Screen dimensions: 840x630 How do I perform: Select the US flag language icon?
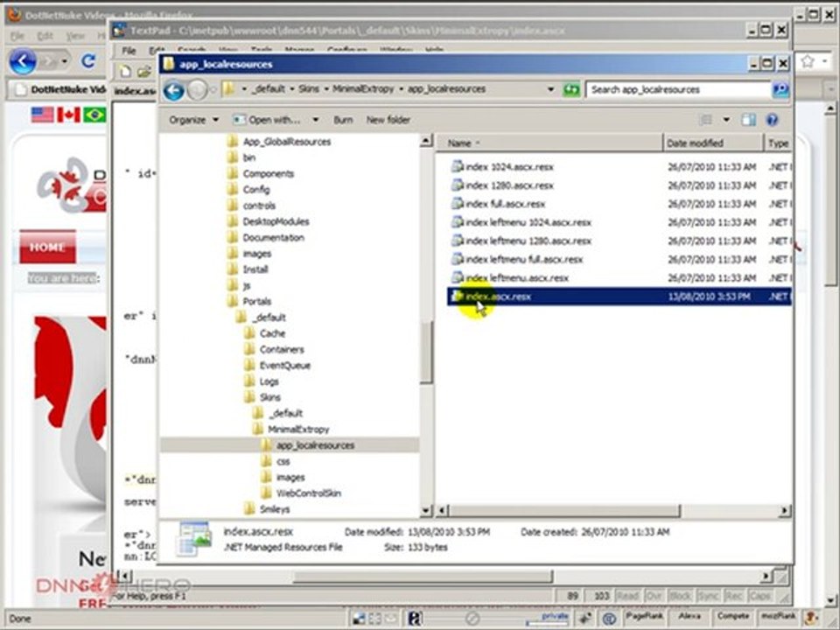pyautogui.click(x=42, y=115)
